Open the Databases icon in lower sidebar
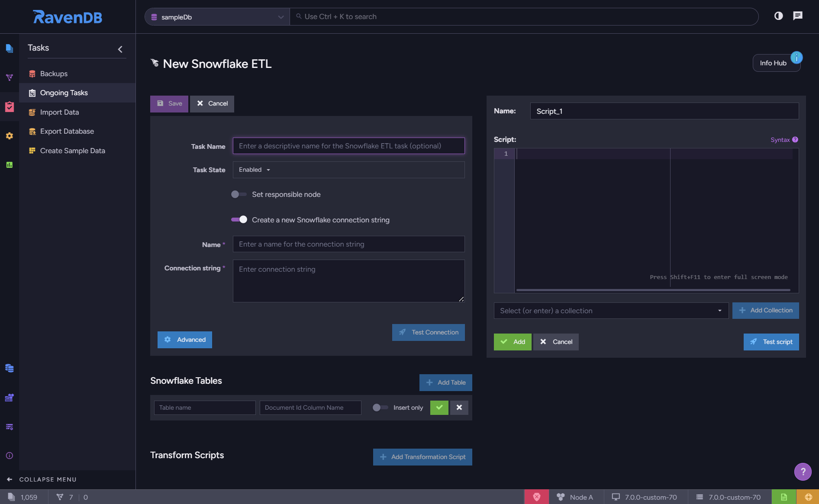The image size is (819, 504). pyautogui.click(x=10, y=368)
